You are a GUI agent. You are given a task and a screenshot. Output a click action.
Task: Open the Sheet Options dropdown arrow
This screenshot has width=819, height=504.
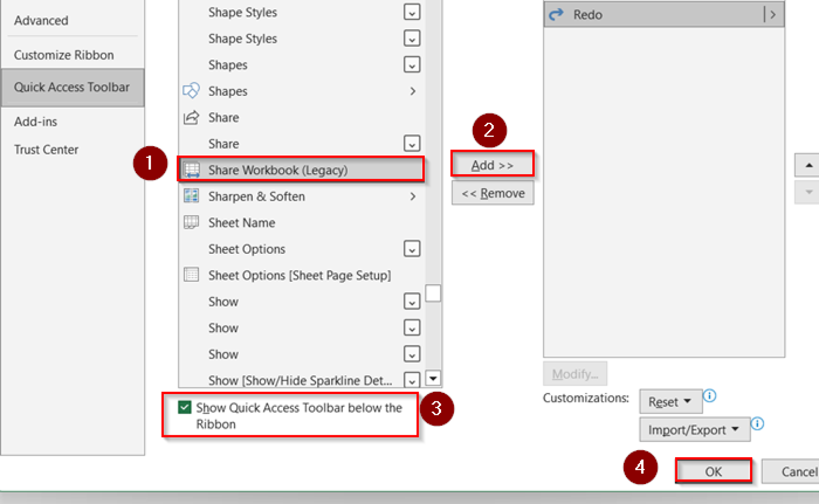tap(412, 249)
